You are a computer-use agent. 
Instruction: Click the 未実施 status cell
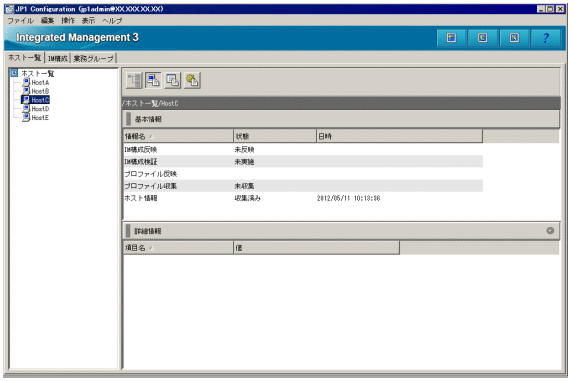coord(244,162)
